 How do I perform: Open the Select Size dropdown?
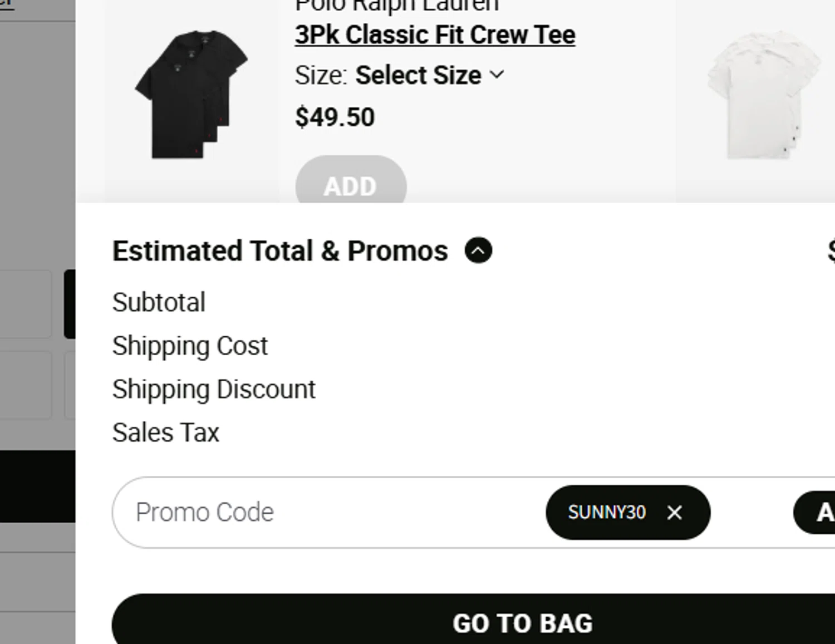click(419, 75)
